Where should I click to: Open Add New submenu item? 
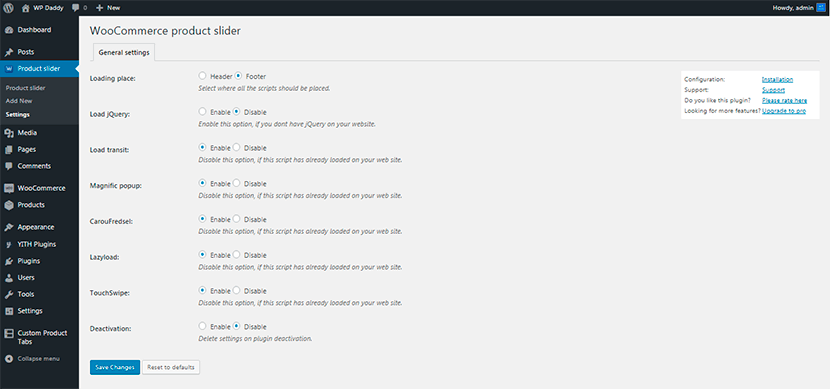click(x=19, y=101)
